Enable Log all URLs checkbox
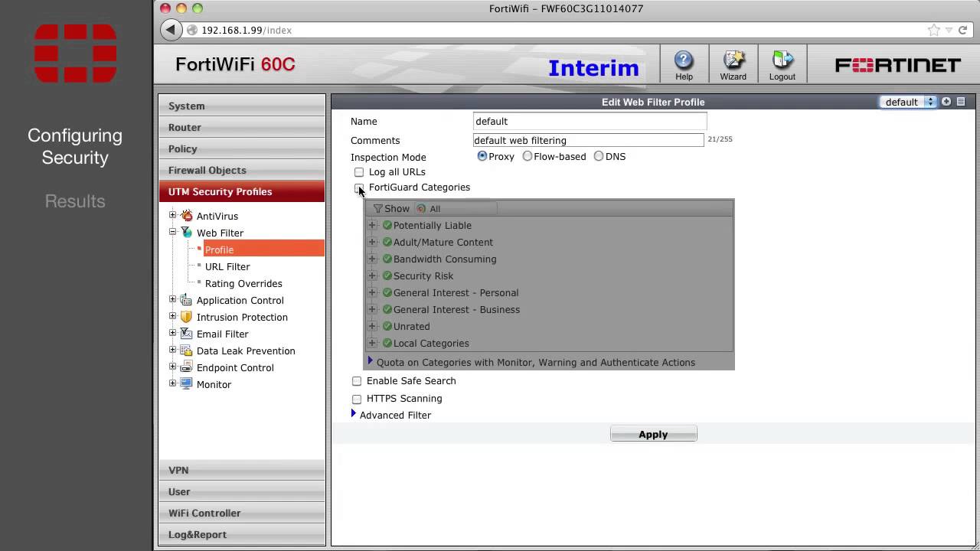Image resolution: width=980 pixels, height=551 pixels. pyautogui.click(x=359, y=172)
